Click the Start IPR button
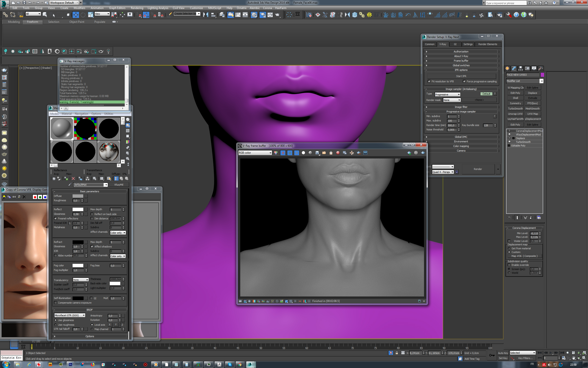588x368 pixels. point(461,76)
